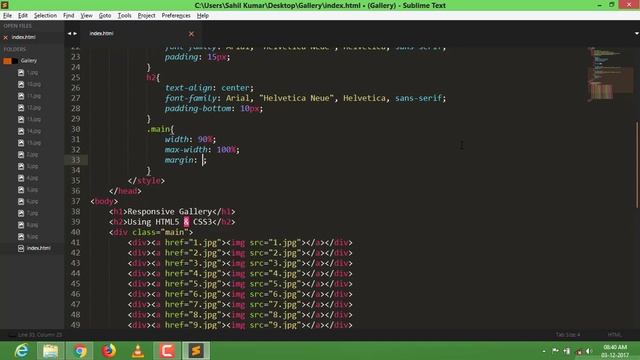Image resolution: width=640 pixels, height=360 pixels.
Task: Select index.html under Open Files
Action: 24,37
